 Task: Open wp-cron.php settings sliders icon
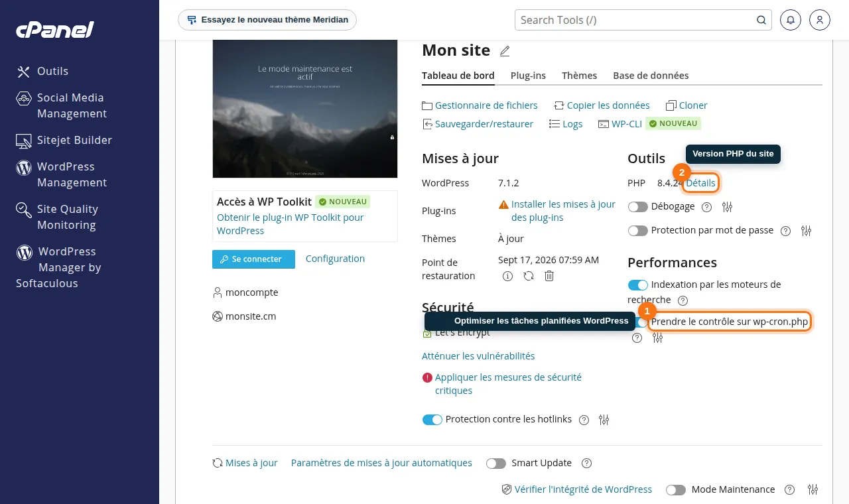[658, 338]
